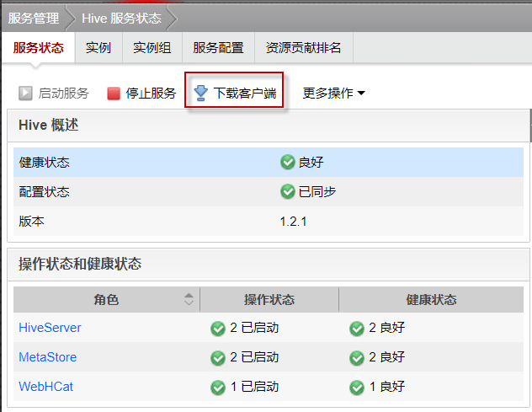The width and height of the screenshot is (532, 412).
Task: Click the red stop icon for 停止服务
Action: [114, 94]
